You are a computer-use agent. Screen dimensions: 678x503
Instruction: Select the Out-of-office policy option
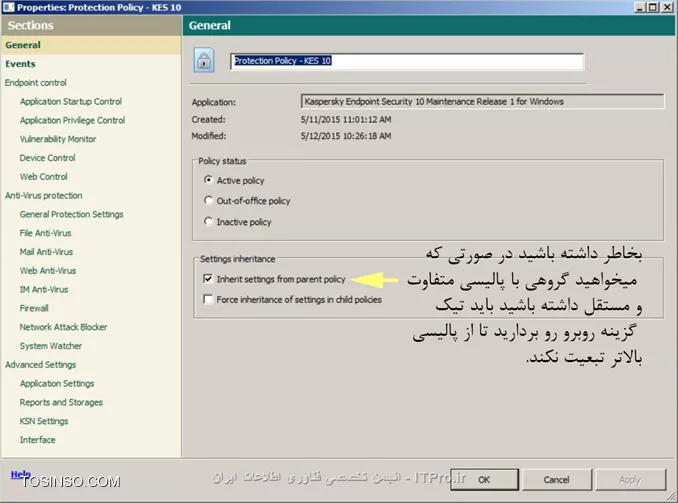tap(208, 200)
